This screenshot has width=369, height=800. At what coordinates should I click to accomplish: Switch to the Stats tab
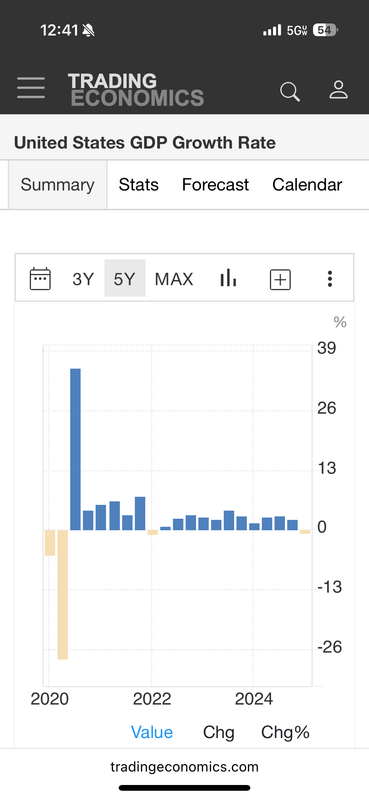point(139,185)
